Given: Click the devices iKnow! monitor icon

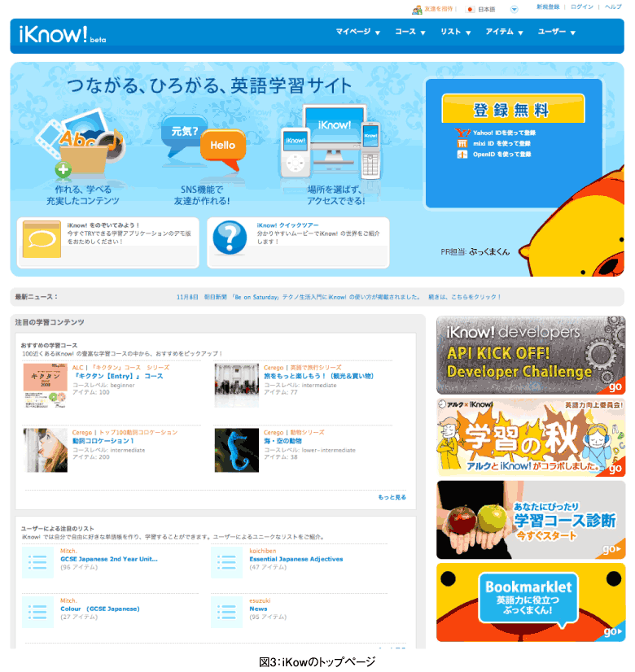Looking at the screenshot, I should coord(331,142).
